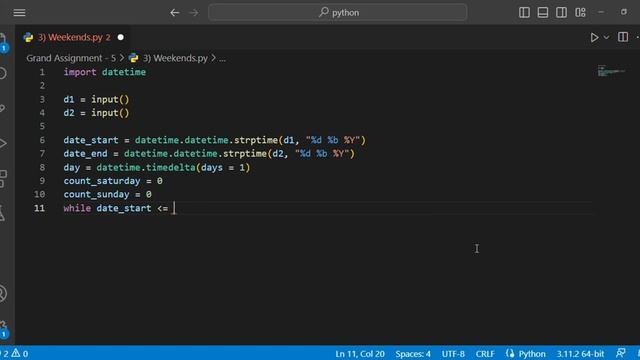Click the unsaved dot on Weekends.py tab

120,37
